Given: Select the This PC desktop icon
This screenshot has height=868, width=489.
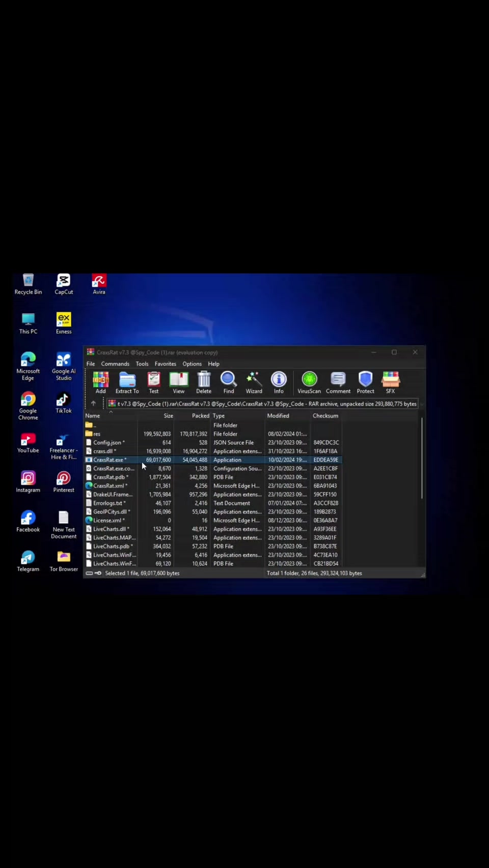Looking at the screenshot, I should click(x=28, y=324).
